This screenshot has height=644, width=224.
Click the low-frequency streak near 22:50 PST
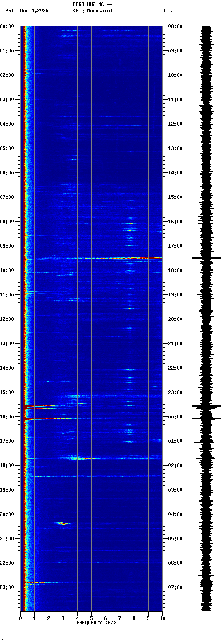tap(41, 582)
